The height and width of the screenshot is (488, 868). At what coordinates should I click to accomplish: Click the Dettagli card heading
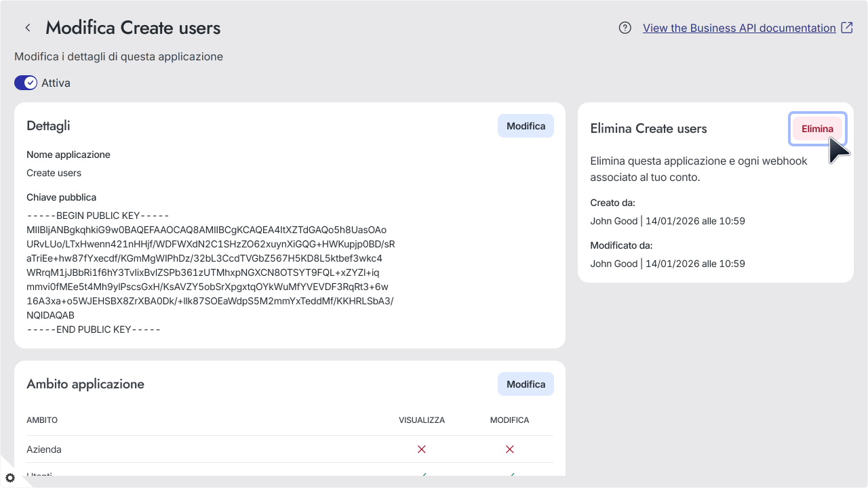pos(48,126)
